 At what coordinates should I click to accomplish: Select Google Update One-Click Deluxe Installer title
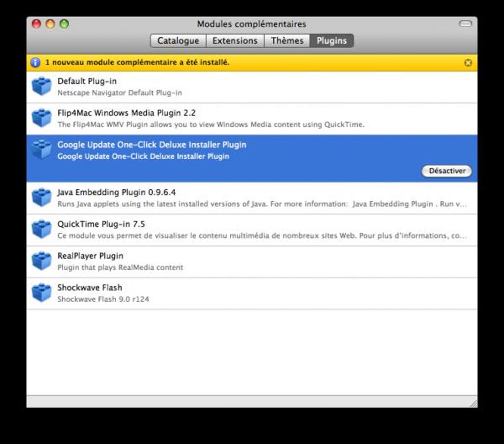152,145
